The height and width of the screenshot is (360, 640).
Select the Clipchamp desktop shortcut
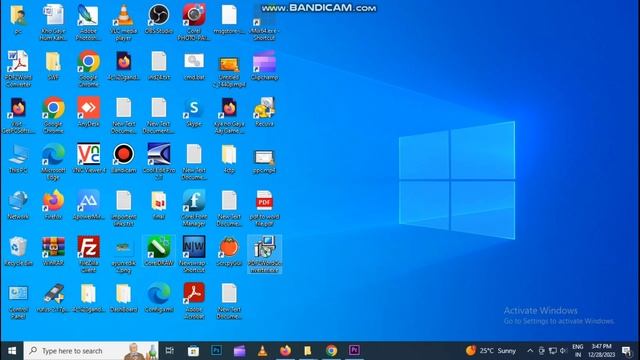point(264,65)
